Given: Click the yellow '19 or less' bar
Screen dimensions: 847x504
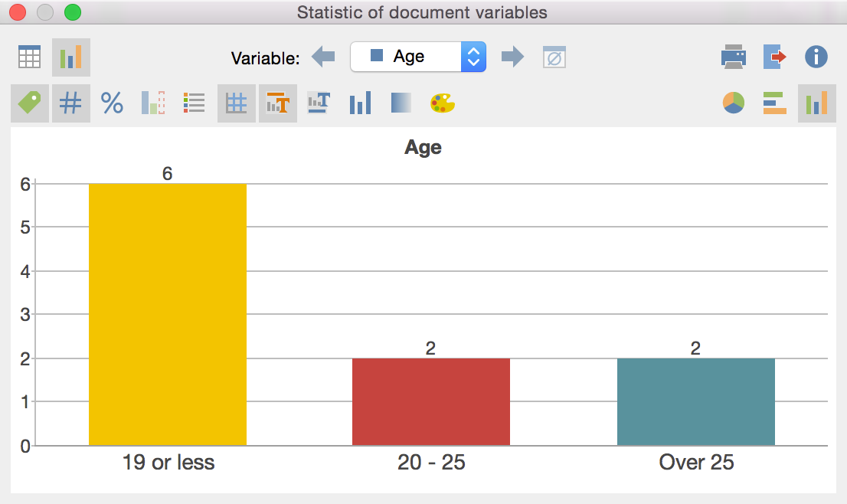Looking at the screenshot, I should pos(167,314).
